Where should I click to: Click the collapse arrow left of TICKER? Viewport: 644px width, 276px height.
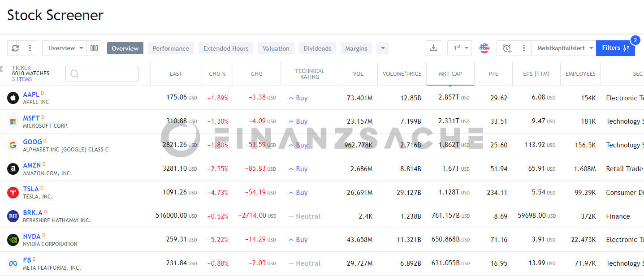(x=2, y=69)
